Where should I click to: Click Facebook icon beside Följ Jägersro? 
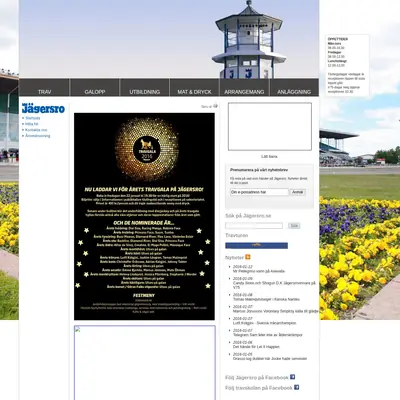click(x=292, y=377)
